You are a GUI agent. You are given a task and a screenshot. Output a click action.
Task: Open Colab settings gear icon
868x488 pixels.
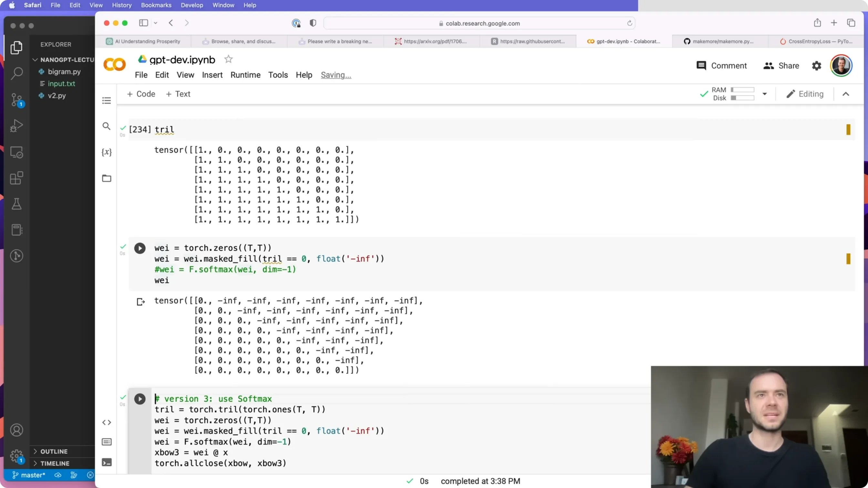(816, 66)
